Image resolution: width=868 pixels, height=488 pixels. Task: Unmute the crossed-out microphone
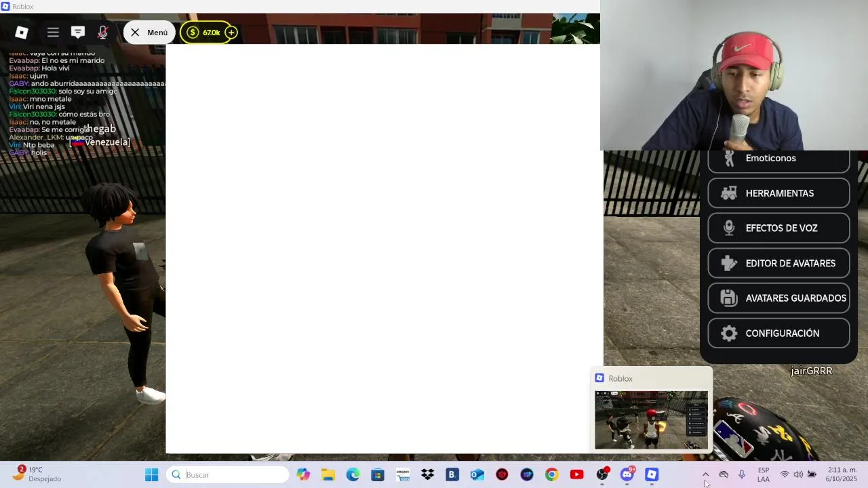pyautogui.click(x=102, y=33)
